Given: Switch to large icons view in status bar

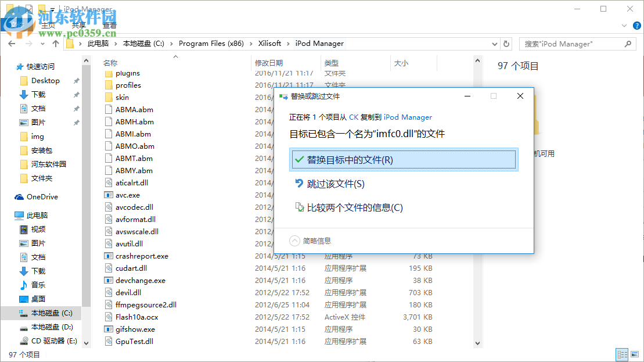Looking at the screenshot, I should (x=635, y=354).
